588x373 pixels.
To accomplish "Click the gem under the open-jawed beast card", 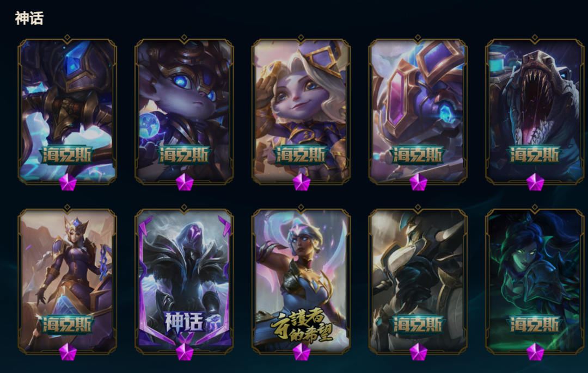I will coord(536,182).
